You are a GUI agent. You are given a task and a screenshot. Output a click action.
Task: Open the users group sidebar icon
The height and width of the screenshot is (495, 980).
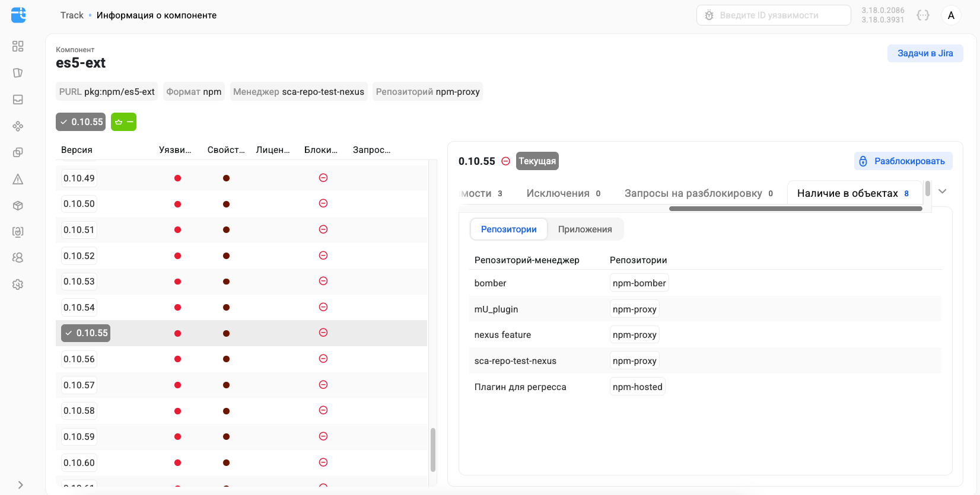[18, 258]
